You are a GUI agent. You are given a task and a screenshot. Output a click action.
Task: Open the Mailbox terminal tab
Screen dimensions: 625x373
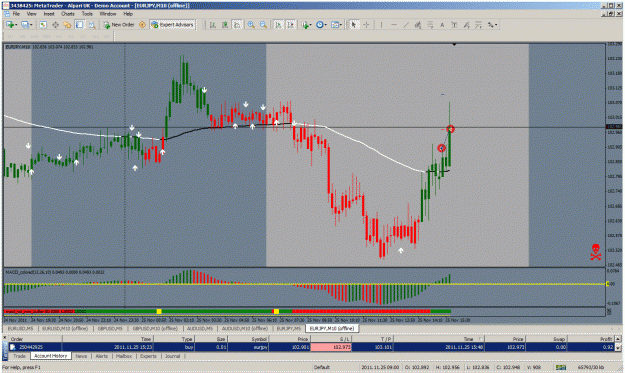[124, 356]
